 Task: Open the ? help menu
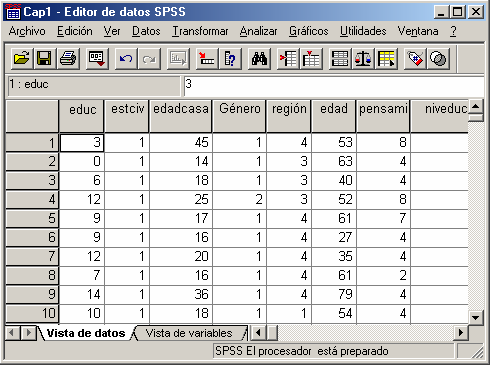(x=453, y=31)
